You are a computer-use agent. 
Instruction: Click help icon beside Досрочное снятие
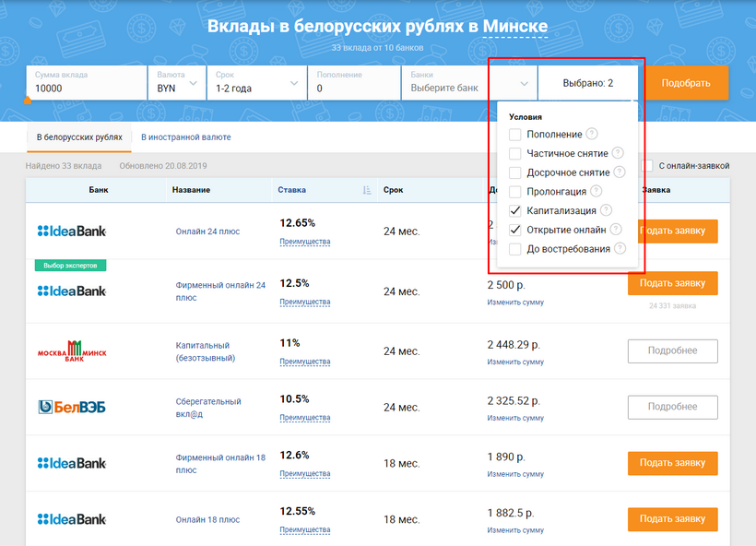point(620,172)
